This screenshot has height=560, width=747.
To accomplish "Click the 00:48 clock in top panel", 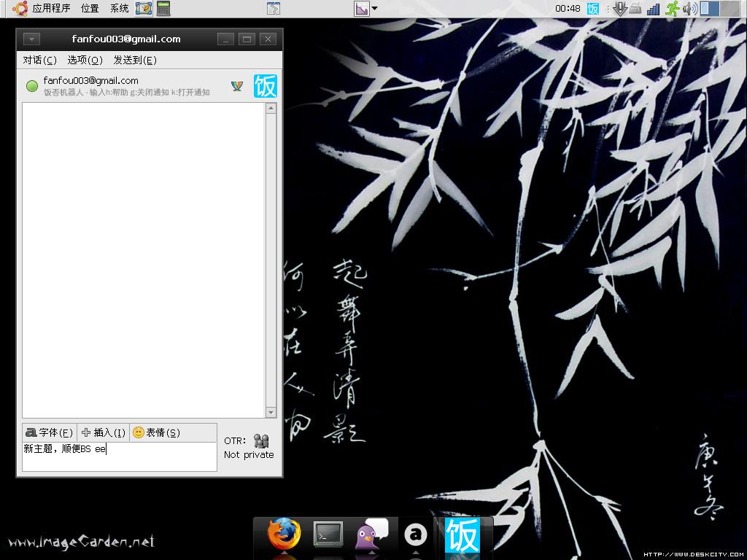I will [x=568, y=9].
